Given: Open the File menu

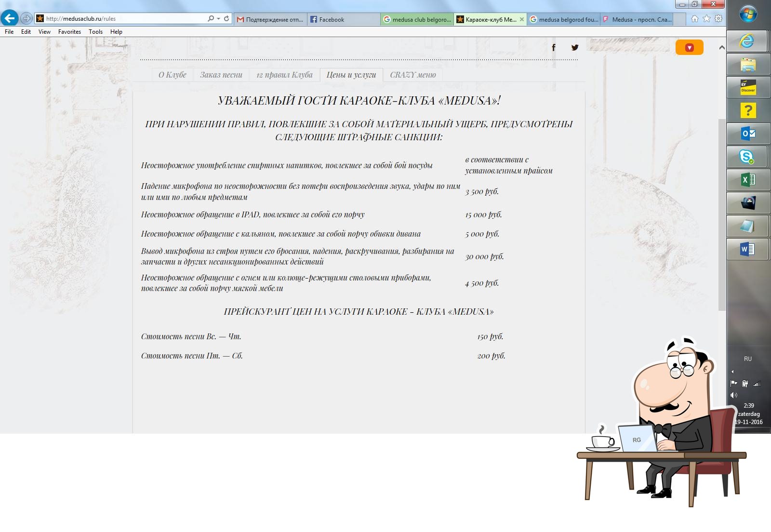Looking at the screenshot, I should click(x=9, y=32).
